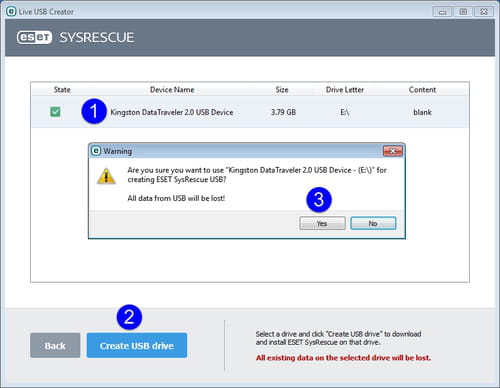The image size is (500, 388).
Task: Uncheck the Kingston DataTraveler state checkbox
Action: [55, 112]
